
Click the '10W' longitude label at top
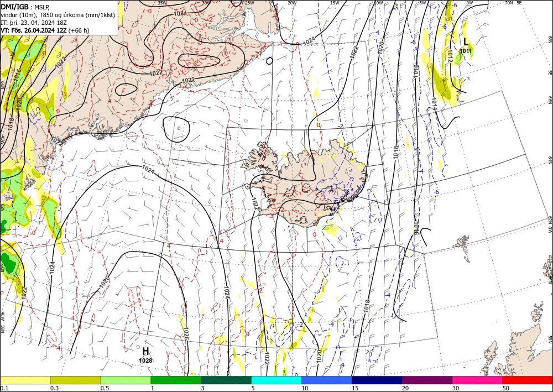click(378, 3)
